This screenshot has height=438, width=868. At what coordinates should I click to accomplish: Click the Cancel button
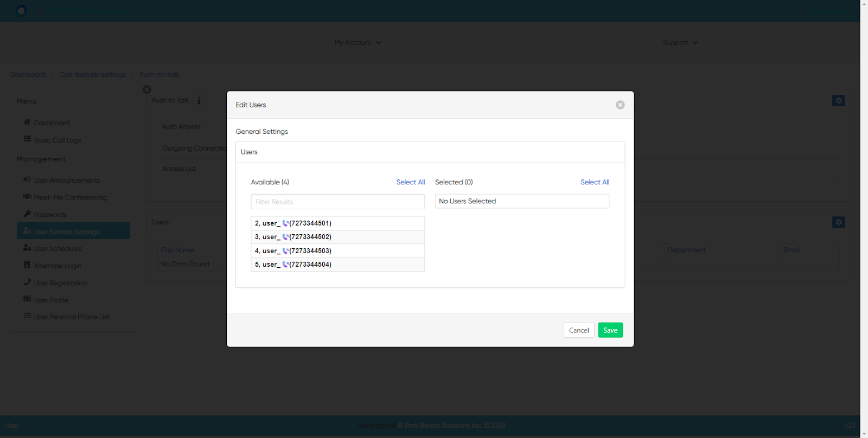click(579, 330)
